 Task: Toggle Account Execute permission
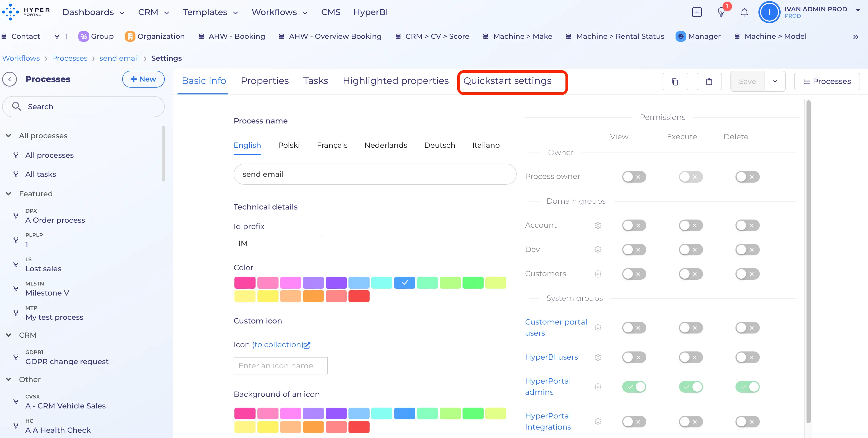click(x=690, y=225)
